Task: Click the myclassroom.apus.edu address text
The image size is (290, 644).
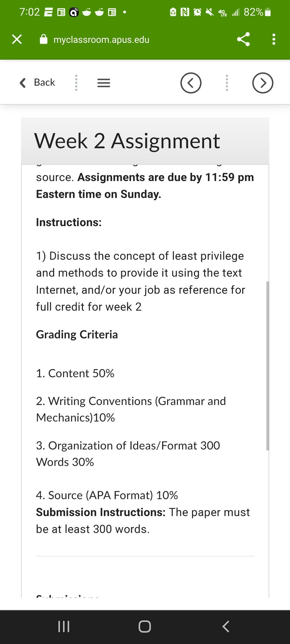Action: tap(101, 40)
